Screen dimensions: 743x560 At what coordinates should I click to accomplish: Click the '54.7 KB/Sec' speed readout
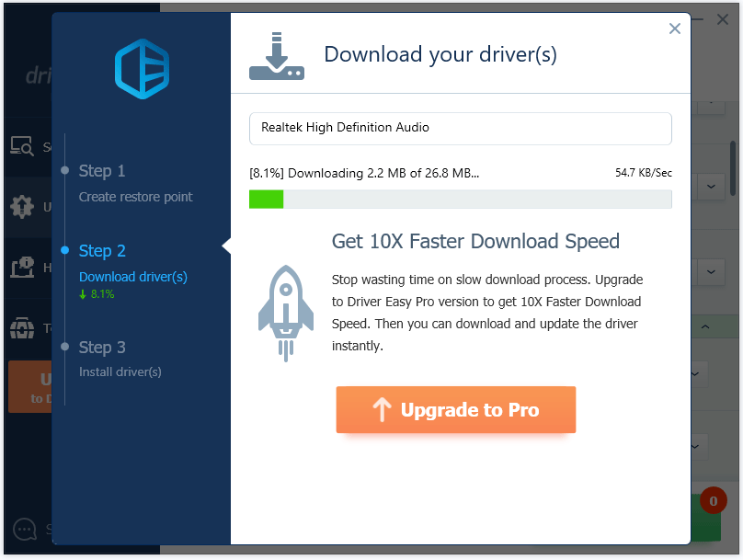tap(644, 173)
